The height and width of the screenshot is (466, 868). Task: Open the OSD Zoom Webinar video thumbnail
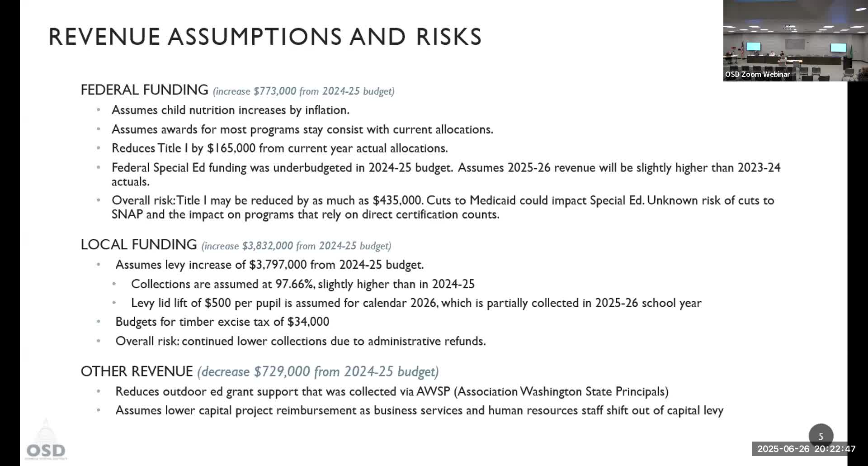785,41
